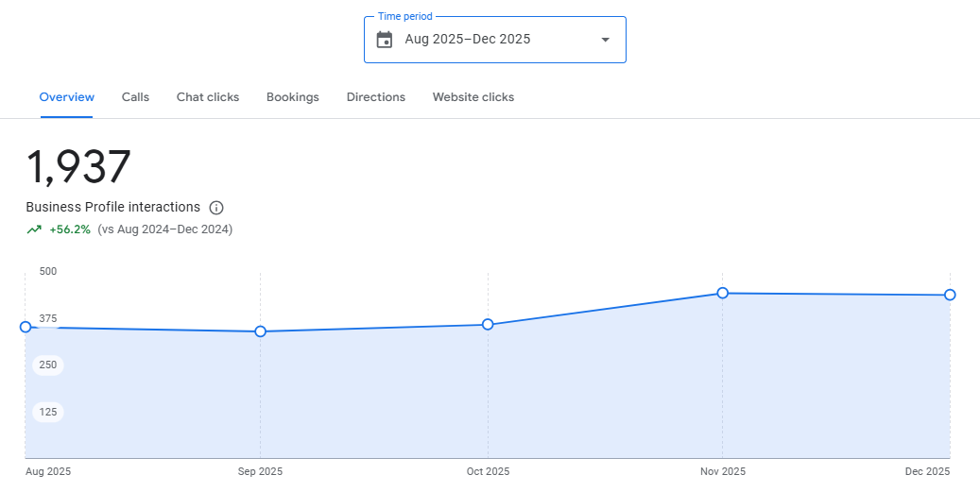Click the 250 y-axis label
Image resolution: width=980 pixels, height=492 pixels.
click(x=48, y=365)
